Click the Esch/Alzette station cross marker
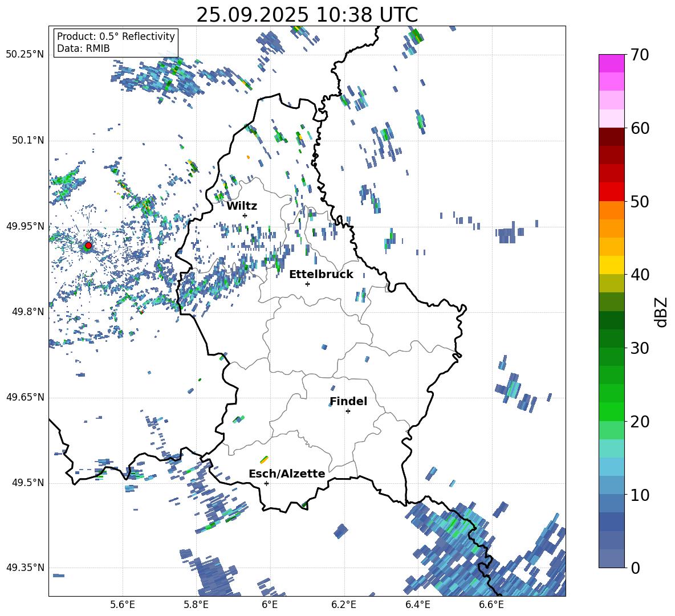This screenshot has width=675, height=616. click(x=266, y=483)
